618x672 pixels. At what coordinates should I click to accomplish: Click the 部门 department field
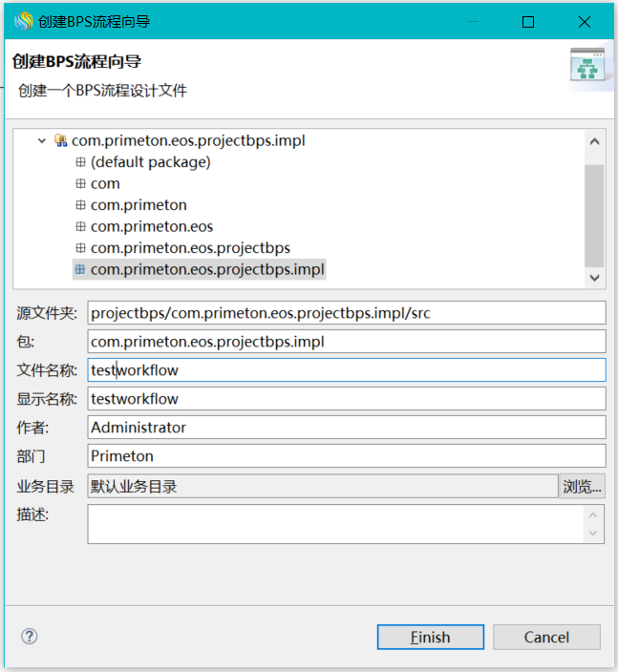tap(346, 456)
